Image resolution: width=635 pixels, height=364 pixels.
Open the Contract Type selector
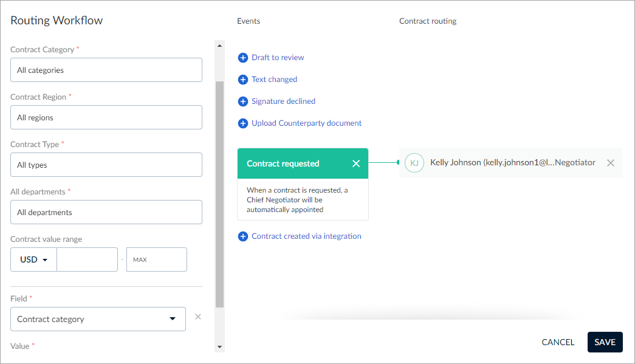click(x=106, y=165)
